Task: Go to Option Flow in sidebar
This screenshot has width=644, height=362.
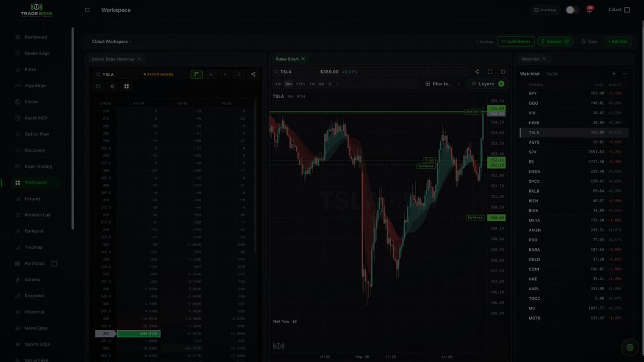Action: coord(35,134)
